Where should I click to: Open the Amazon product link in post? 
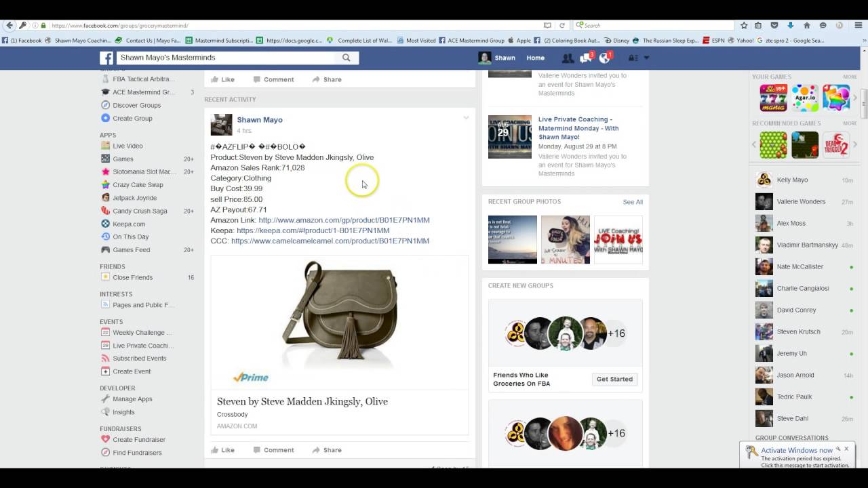[344, 220]
